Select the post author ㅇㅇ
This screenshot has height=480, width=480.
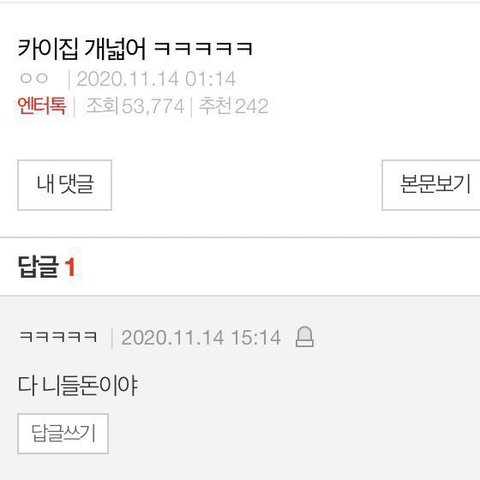34,79
